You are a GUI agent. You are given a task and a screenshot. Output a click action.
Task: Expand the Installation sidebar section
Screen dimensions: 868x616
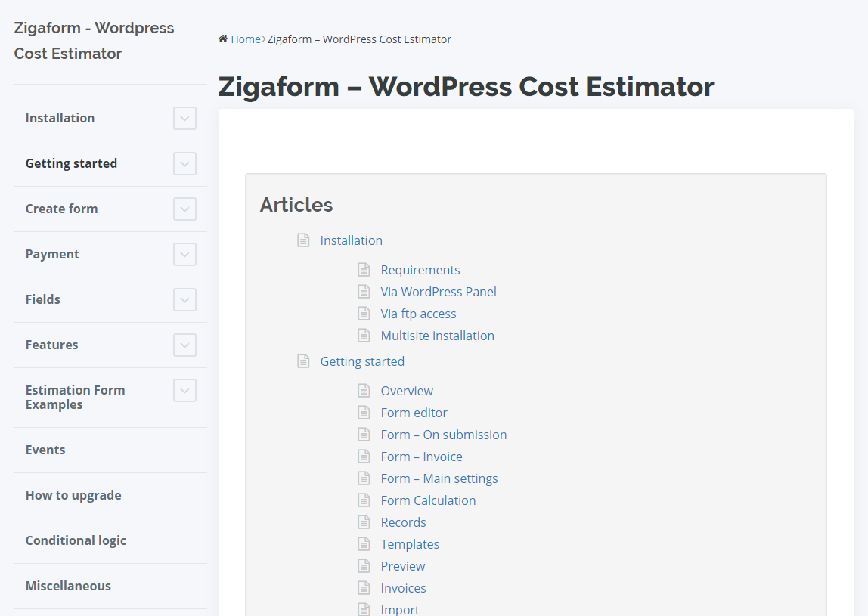click(185, 119)
